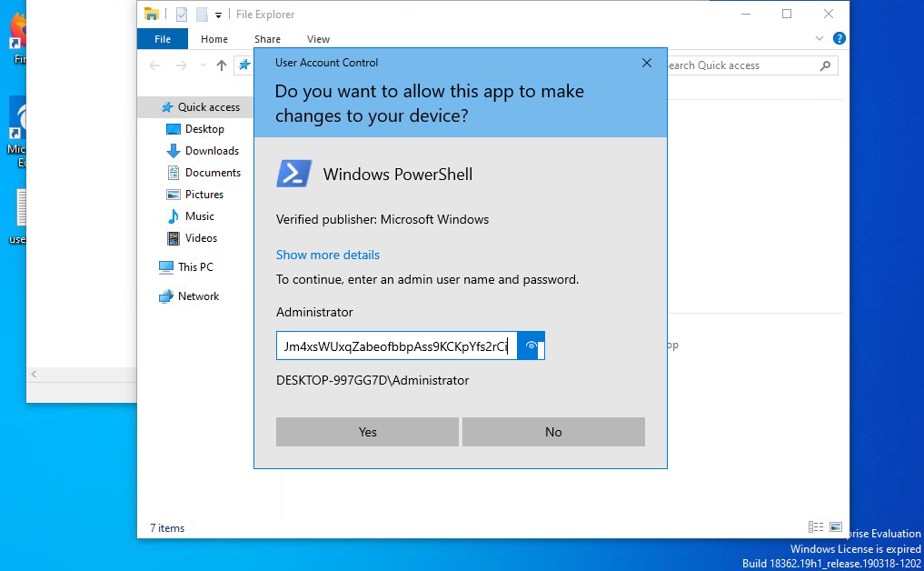Switch to the Home ribbon tab

click(214, 39)
